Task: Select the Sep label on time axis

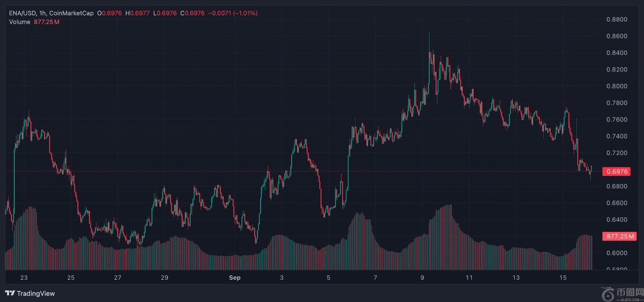Action: pos(235,277)
